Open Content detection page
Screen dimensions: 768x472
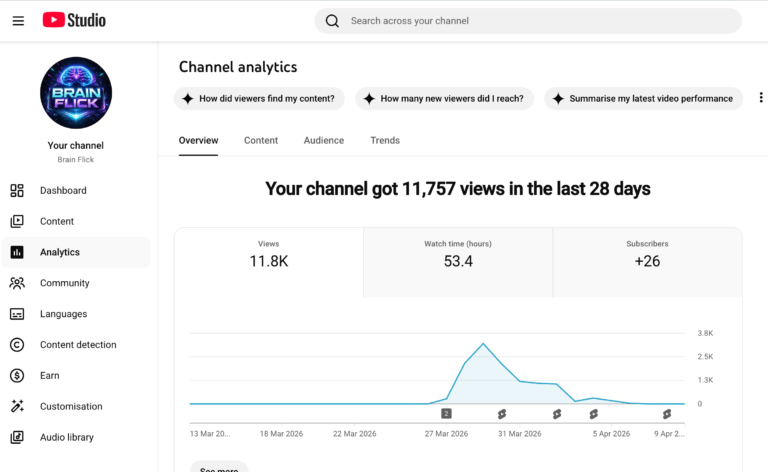pos(78,345)
